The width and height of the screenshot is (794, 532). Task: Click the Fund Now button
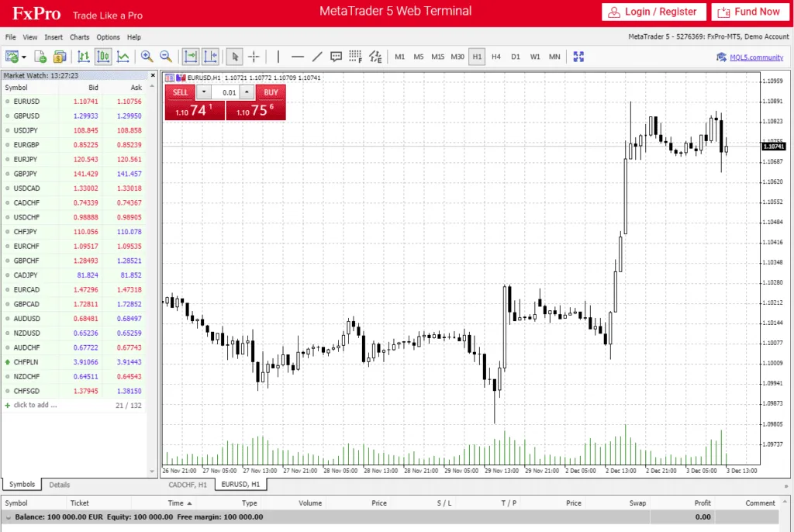[x=751, y=12]
